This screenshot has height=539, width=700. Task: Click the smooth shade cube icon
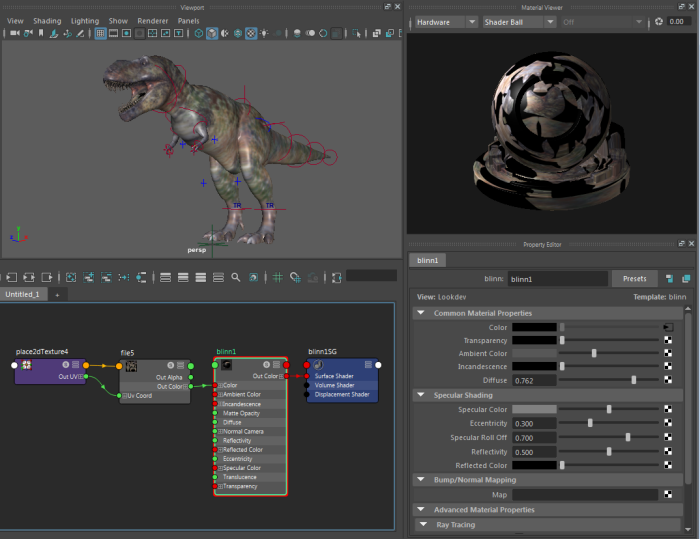click(212, 34)
